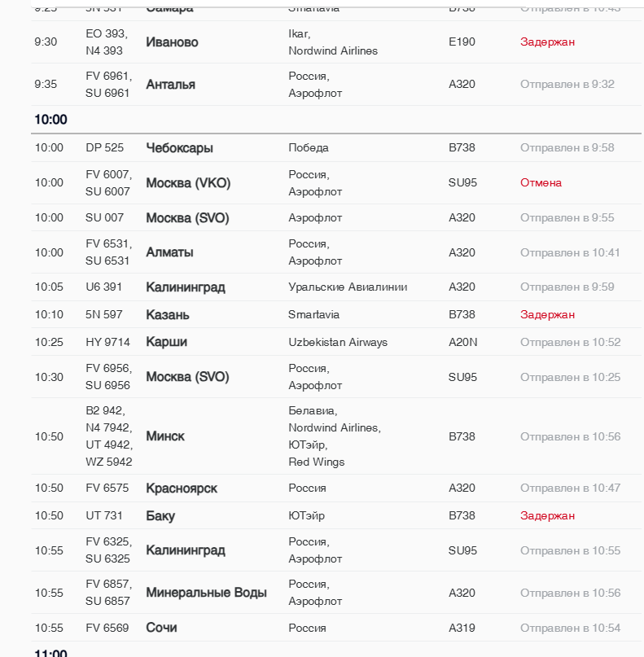Select the Иваново destination
644x657 pixels.
[x=172, y=42]
